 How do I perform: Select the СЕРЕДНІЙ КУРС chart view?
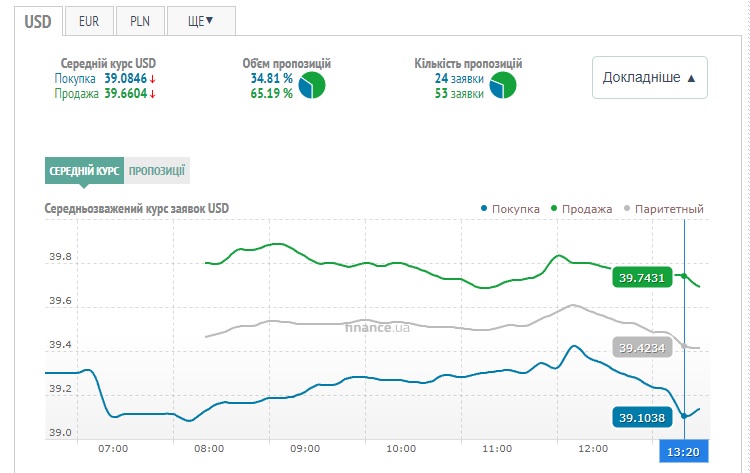pyautogui.click(x=84, y=170)
